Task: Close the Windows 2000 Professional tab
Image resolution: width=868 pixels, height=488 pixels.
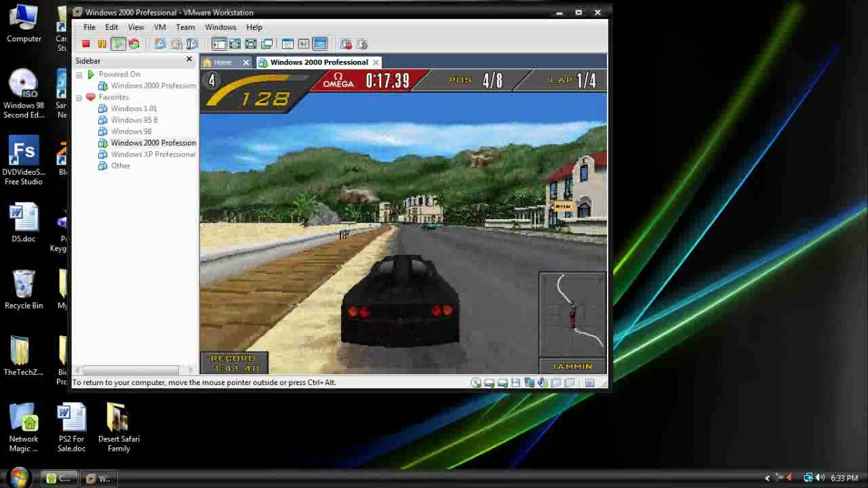Action: tap(376, 62)
